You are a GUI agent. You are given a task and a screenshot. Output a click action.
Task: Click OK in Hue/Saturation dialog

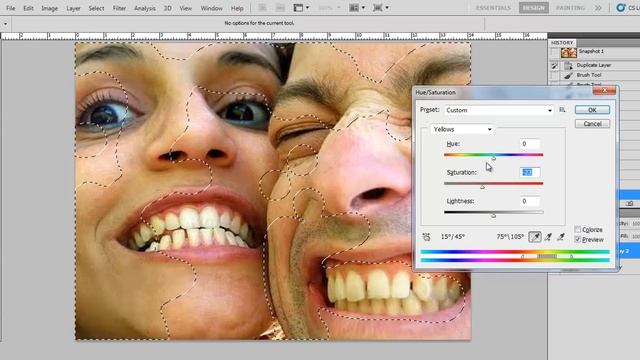(592, 110)
